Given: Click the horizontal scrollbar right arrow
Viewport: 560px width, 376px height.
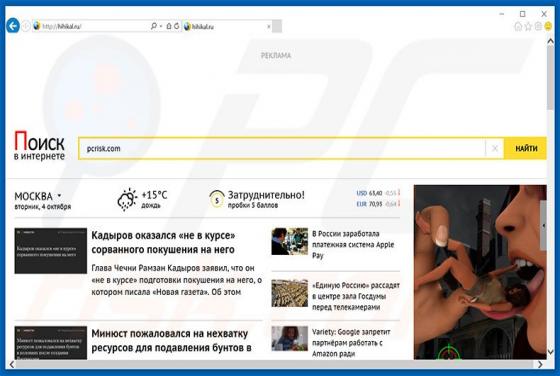Looking at the screenshot, I should click(x=540, y=364).
